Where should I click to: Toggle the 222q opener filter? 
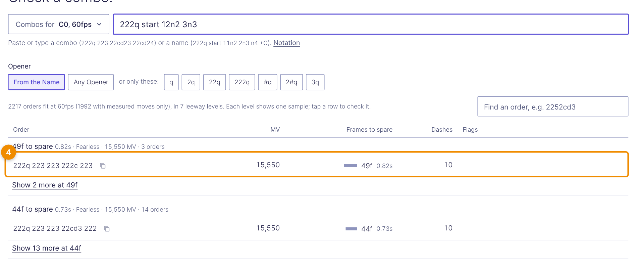click(242, 82)
